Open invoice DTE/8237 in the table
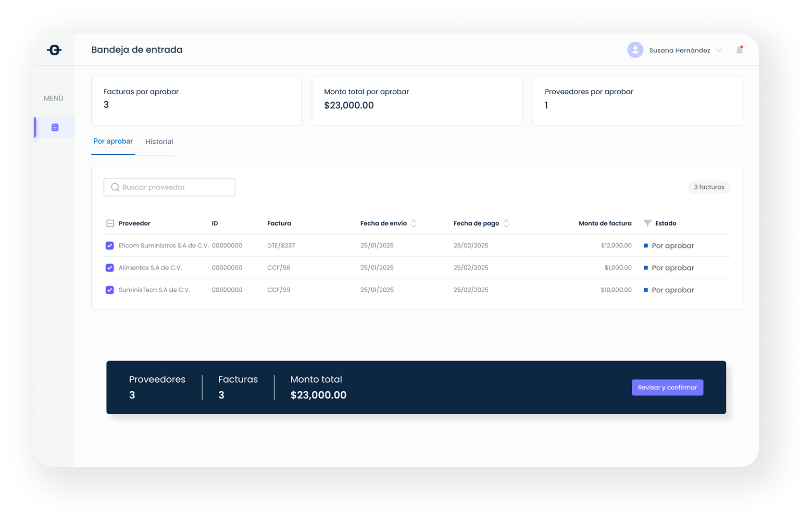Screen dimensions: 812x520 281,246
